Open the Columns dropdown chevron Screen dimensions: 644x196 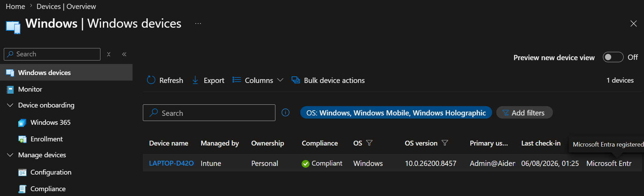coord(280,80)
